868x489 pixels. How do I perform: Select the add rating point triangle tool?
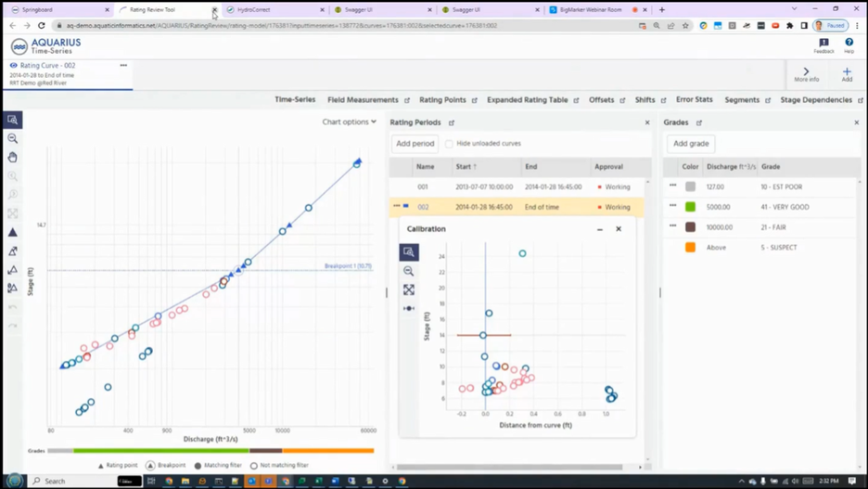coord(13,233)
